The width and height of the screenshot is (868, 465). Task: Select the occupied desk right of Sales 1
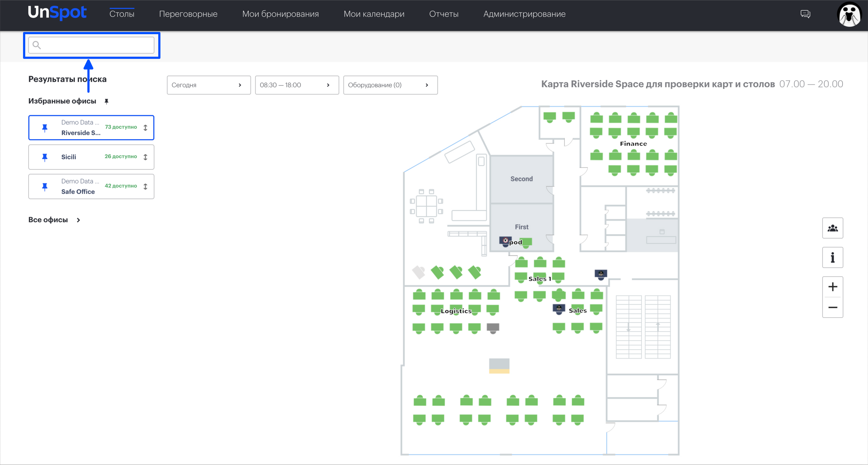[601, 275]
